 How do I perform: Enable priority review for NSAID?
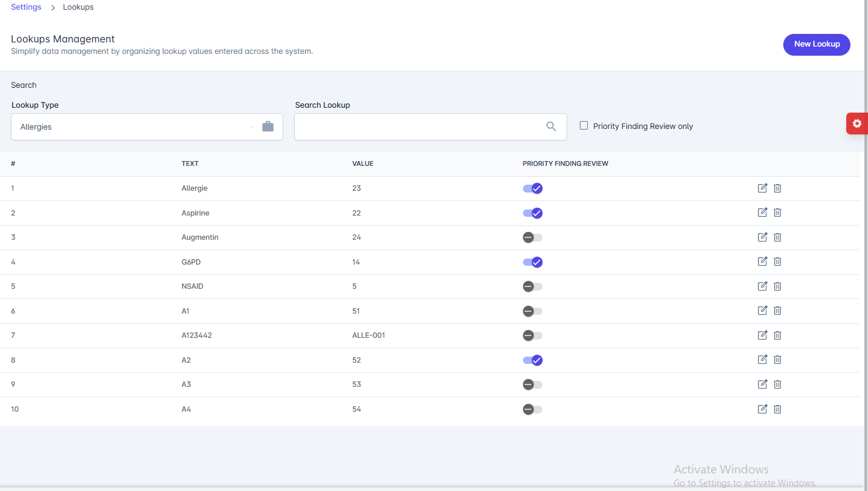(533, 286)
